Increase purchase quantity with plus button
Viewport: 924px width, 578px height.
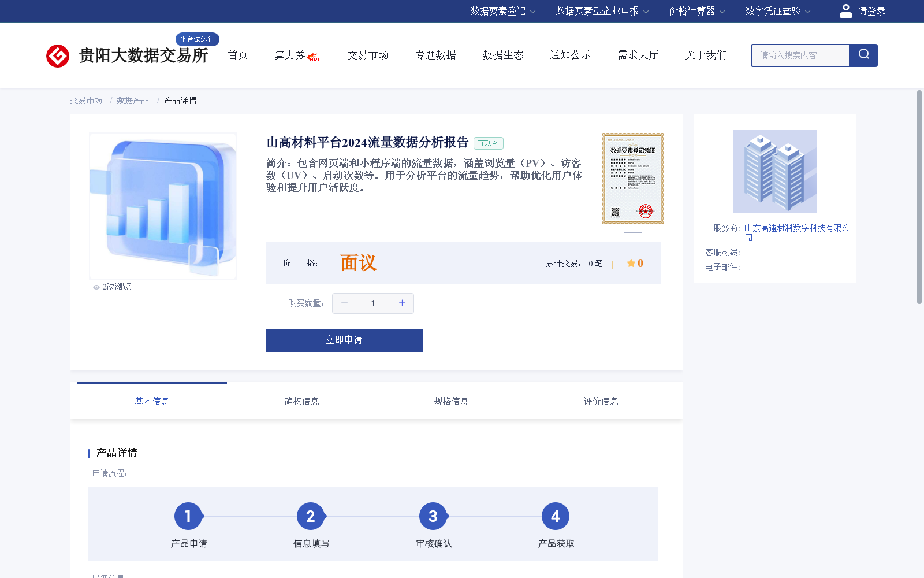402,303
